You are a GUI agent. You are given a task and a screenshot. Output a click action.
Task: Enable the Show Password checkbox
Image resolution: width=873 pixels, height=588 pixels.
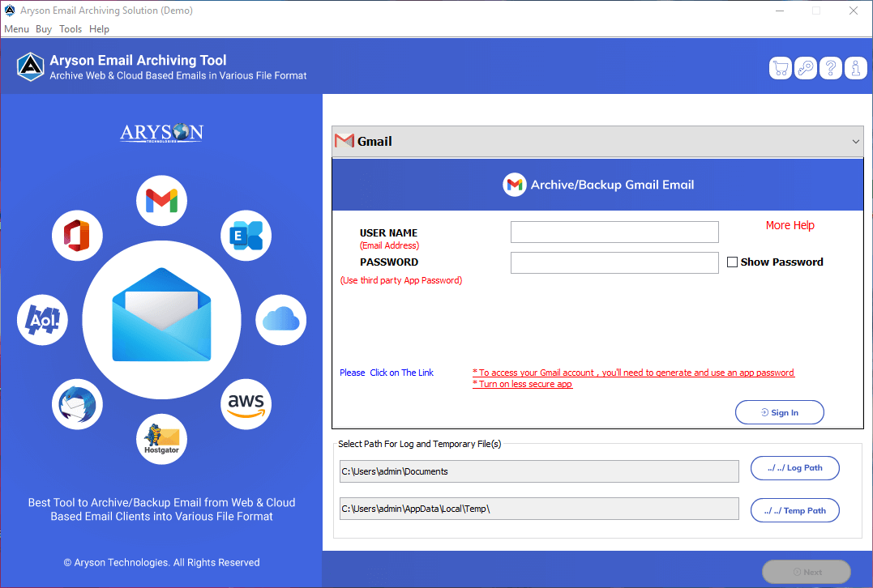733,262
